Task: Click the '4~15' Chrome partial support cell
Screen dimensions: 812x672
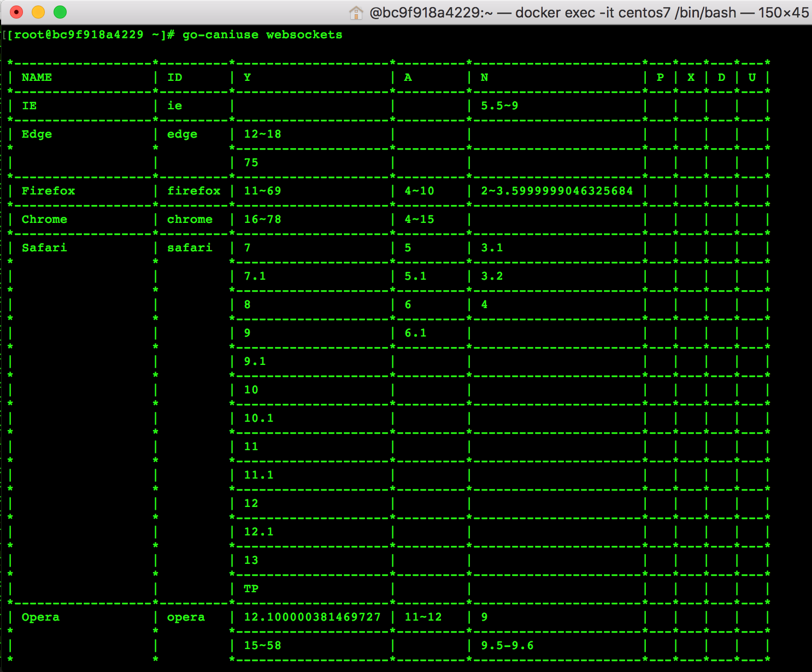Action: pos(419,219)
